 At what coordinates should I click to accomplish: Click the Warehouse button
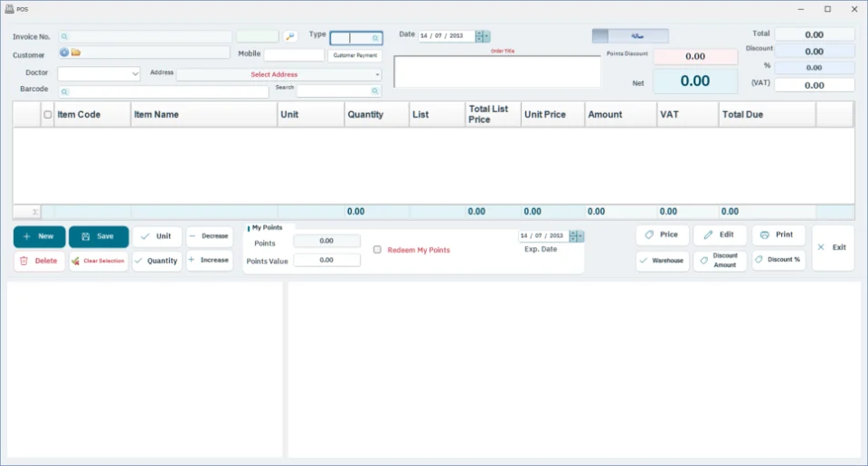(662, 261)
